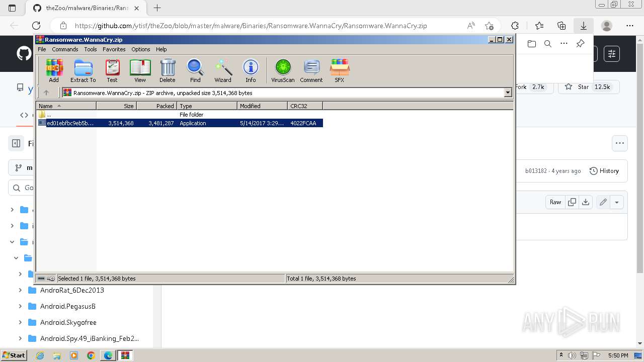The height and width of the screenshot is (362, 644).
Task: Click the Delete trash icon in WinRAR
Action: coord(168,71)
